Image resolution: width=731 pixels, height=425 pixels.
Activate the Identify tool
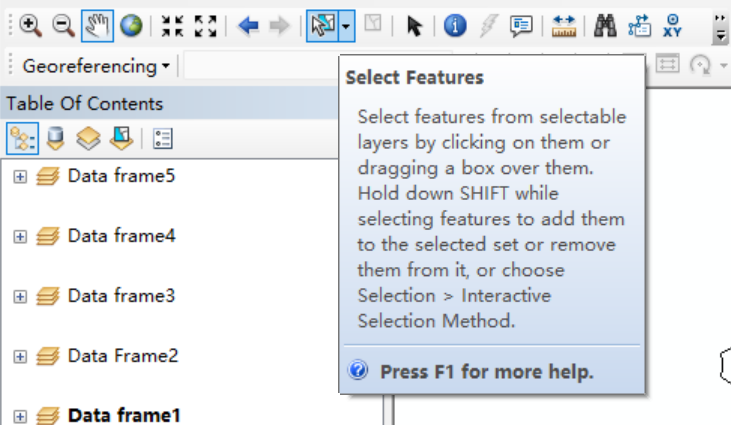455,27
